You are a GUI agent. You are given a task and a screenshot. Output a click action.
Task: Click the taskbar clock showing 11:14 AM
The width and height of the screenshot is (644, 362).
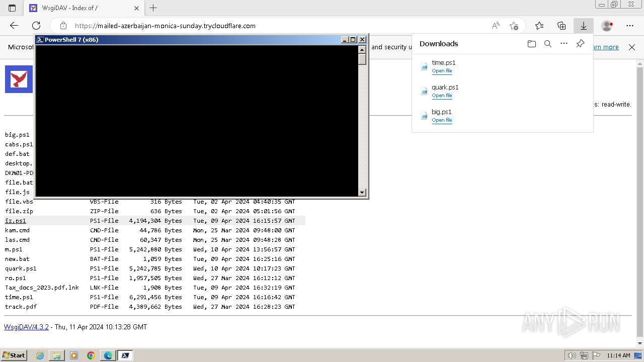(618, 355)
